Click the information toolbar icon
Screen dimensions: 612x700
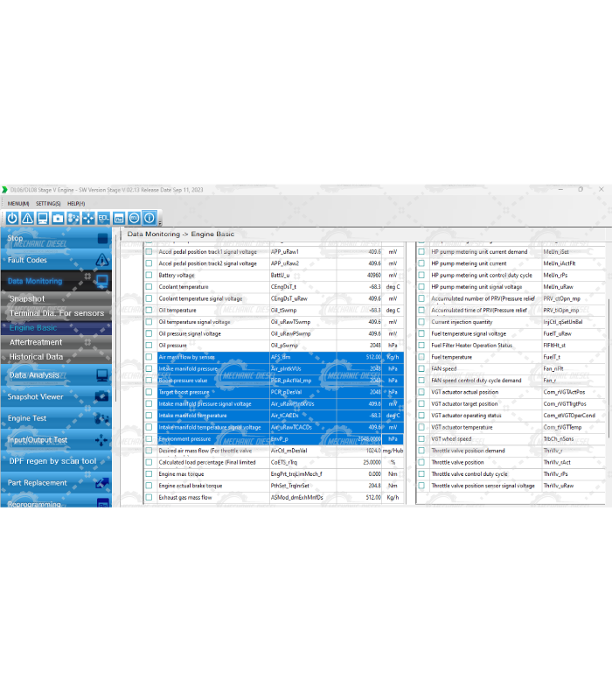tap(150, 218)
